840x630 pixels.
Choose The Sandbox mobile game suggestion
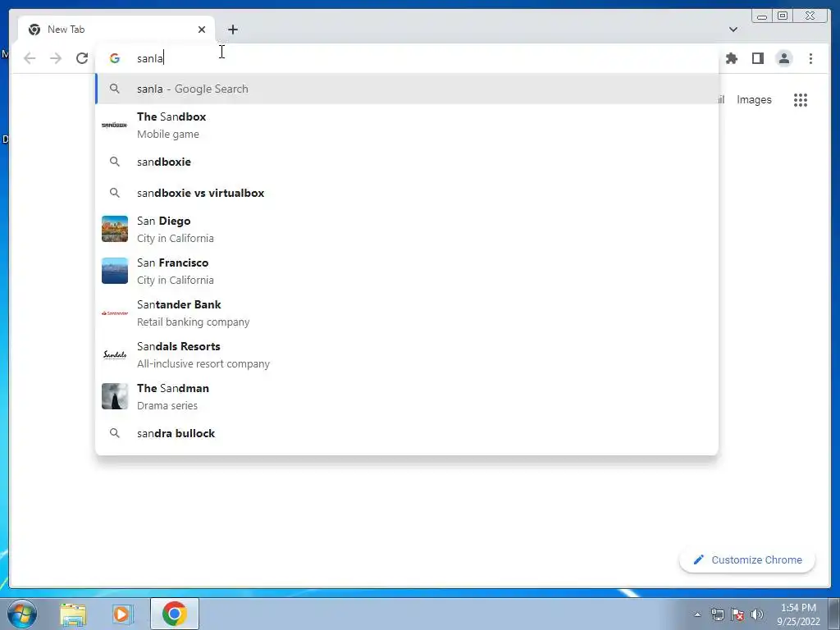pos(407,126)
